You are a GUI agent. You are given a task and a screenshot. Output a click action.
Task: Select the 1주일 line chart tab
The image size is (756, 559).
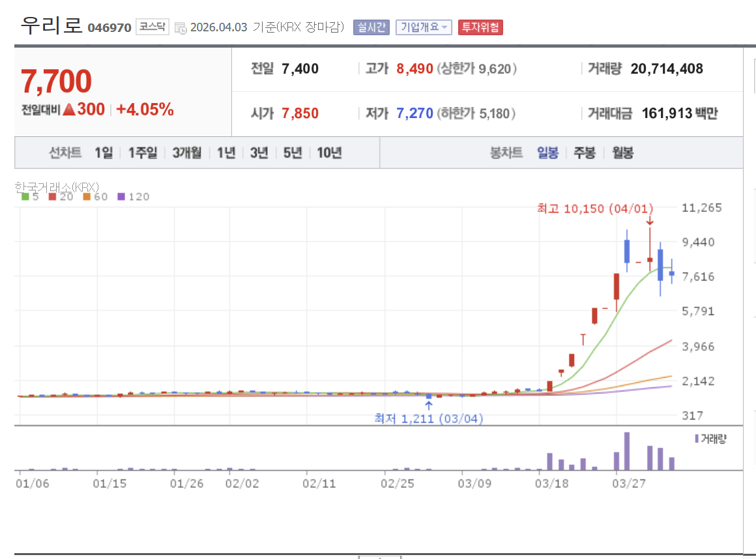[x=143, y=153]
